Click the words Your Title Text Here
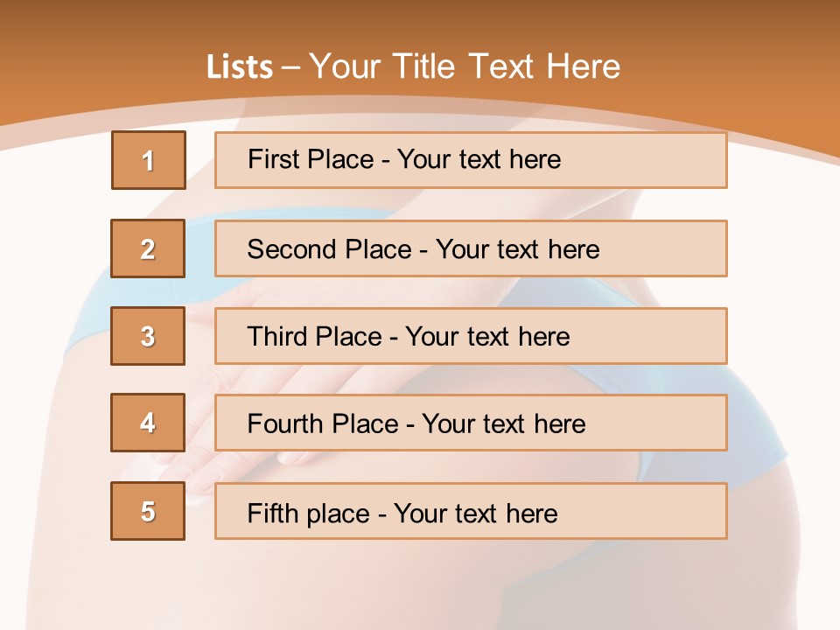The height and width of the screenshot is (630, 840). 464,66
